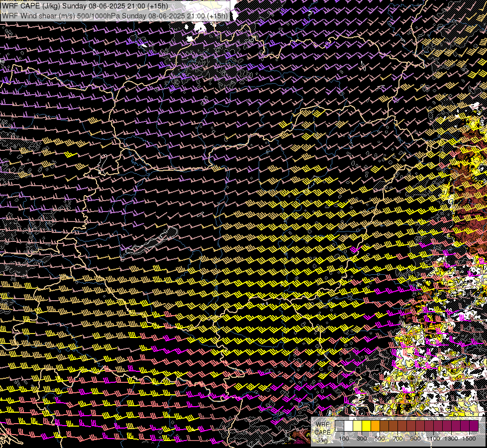Screen dimensions: 487x448
Task: Click the 500 legend tick label
Action: tap(380, 439)
